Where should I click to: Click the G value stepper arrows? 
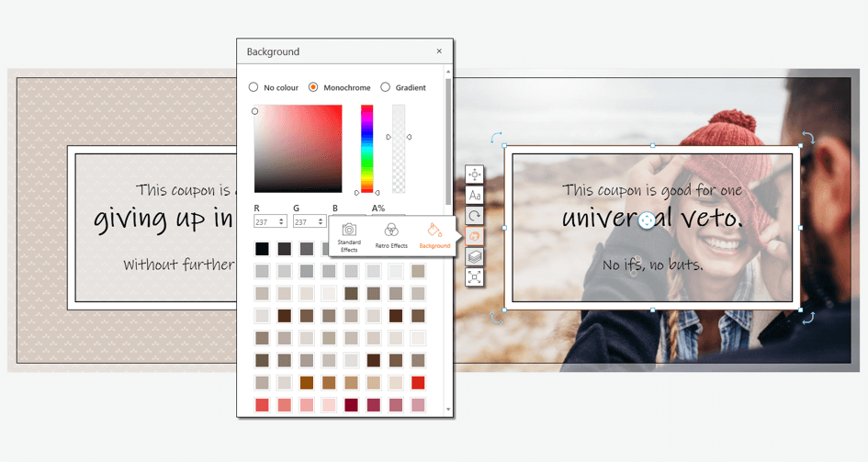(321, 221)
